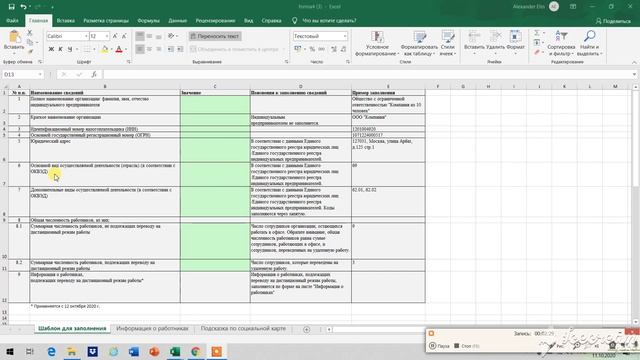Click the Orientation text-angle icon
This screenshot has height=360, width=640.
click(171, 36)
